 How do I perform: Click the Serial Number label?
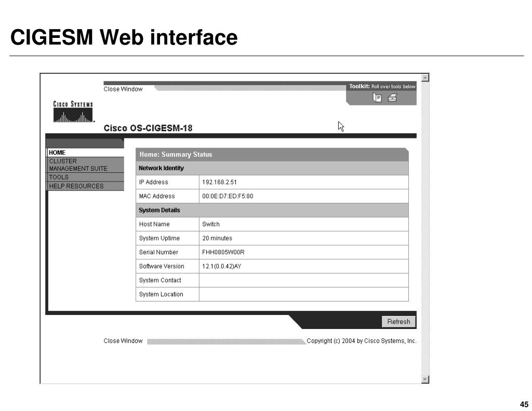[x=158, y=252]
